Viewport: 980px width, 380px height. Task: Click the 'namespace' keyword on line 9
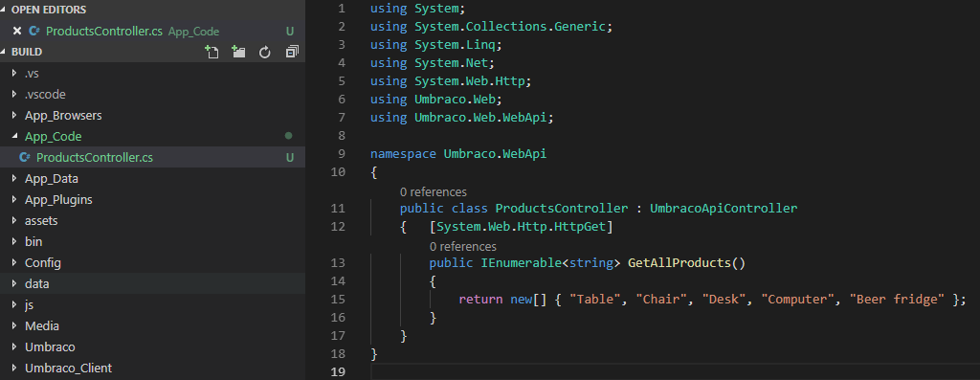point(403,154)
